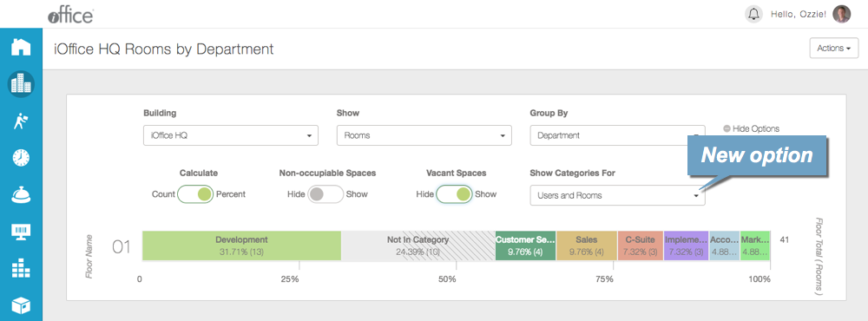Click the package box Mail icon
The image size is (868, 321).
(x=21, y=305)
